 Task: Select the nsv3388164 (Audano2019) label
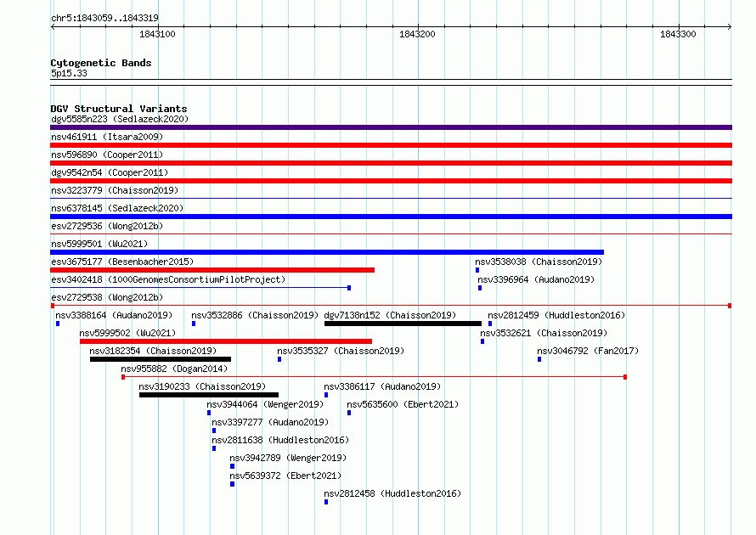[x=114, y=315]
